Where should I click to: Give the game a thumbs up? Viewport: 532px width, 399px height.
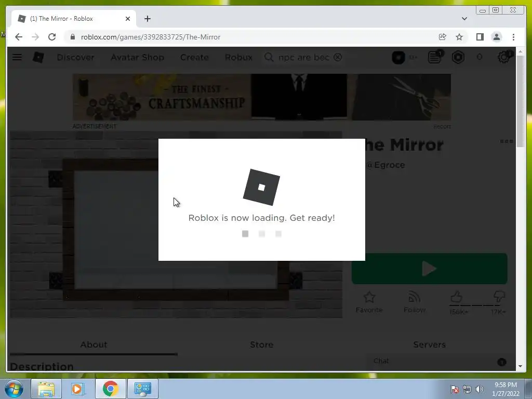coord(457,298)
